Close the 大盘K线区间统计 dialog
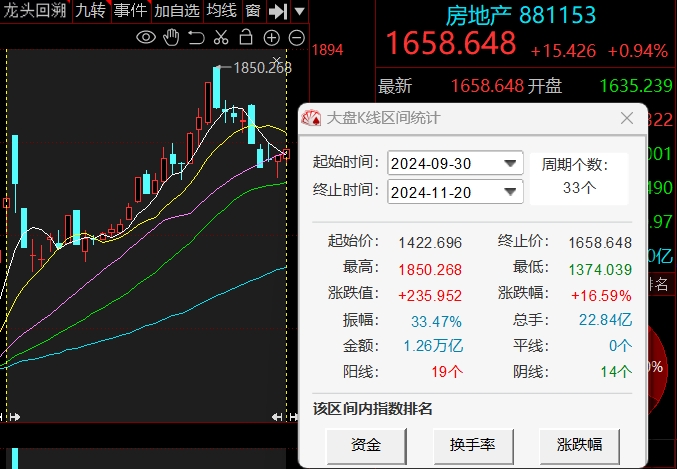The image size is (677, 469). (x=627, y=118)
